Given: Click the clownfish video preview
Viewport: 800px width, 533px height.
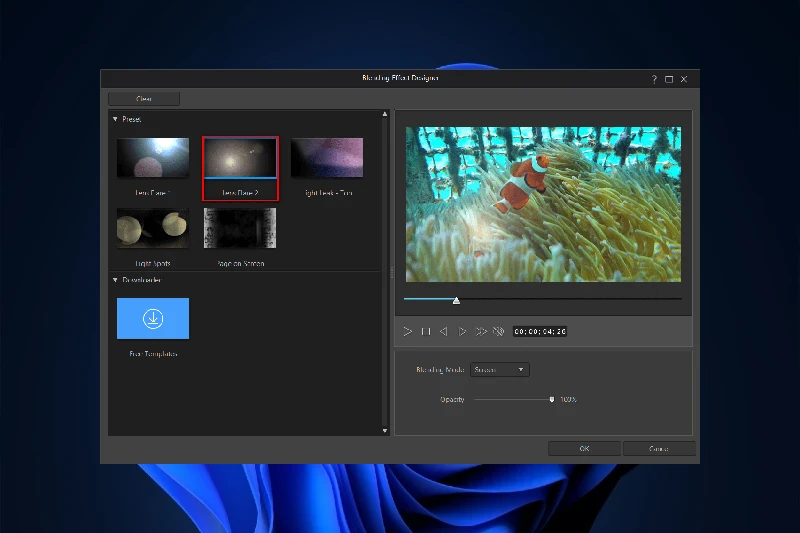Looking at the screenshot, I should pos(543,204).
